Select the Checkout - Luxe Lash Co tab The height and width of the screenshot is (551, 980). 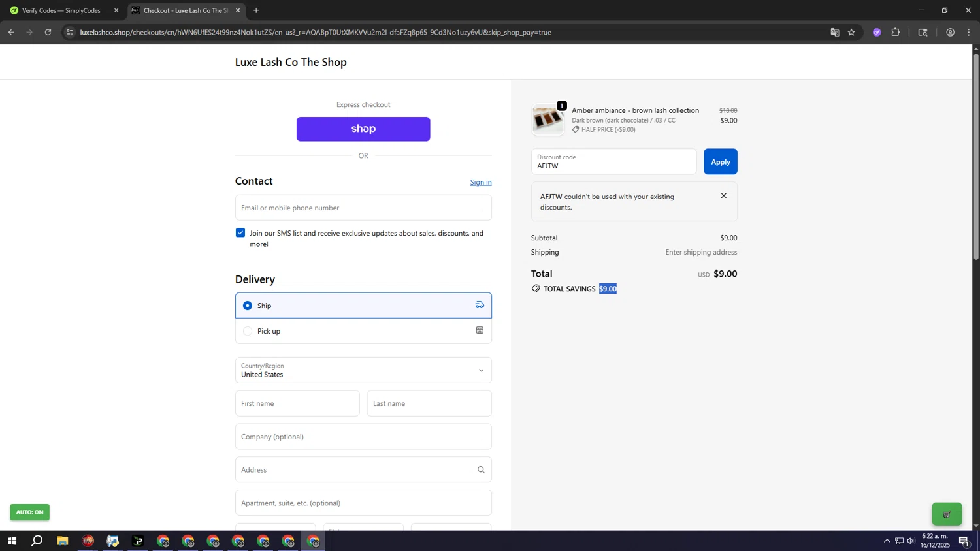tap(186, 10)
